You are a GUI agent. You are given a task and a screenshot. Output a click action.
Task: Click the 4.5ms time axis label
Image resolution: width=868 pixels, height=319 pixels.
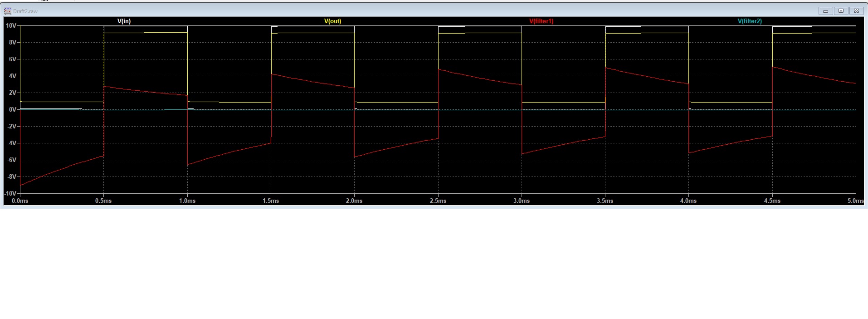point(772,201)
